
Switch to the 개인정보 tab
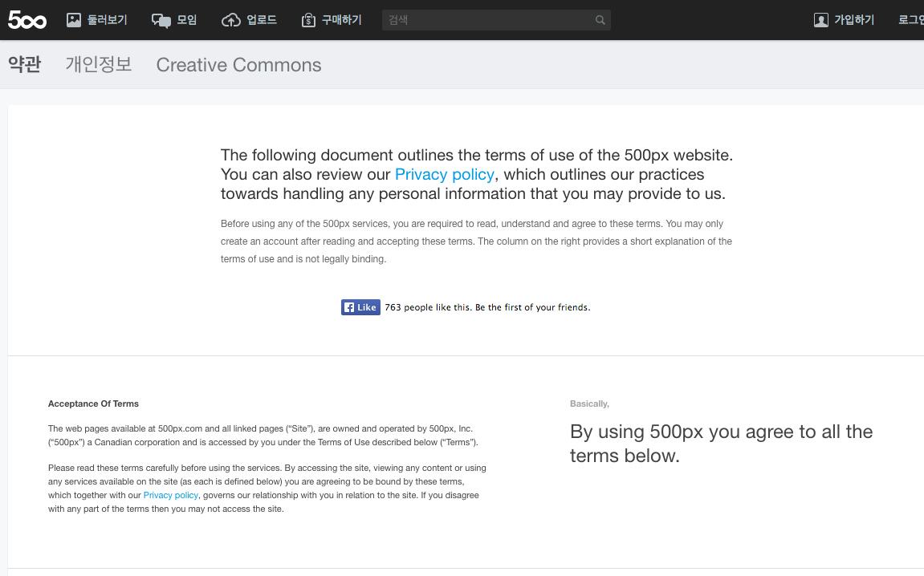[x=99, y=64]
